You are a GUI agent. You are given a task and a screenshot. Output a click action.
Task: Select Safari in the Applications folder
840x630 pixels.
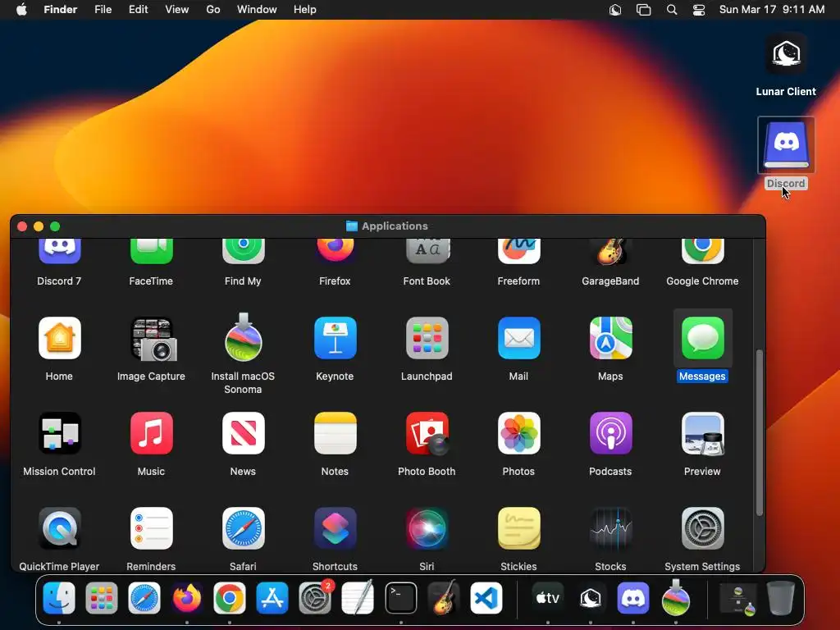tap(243, 529)
